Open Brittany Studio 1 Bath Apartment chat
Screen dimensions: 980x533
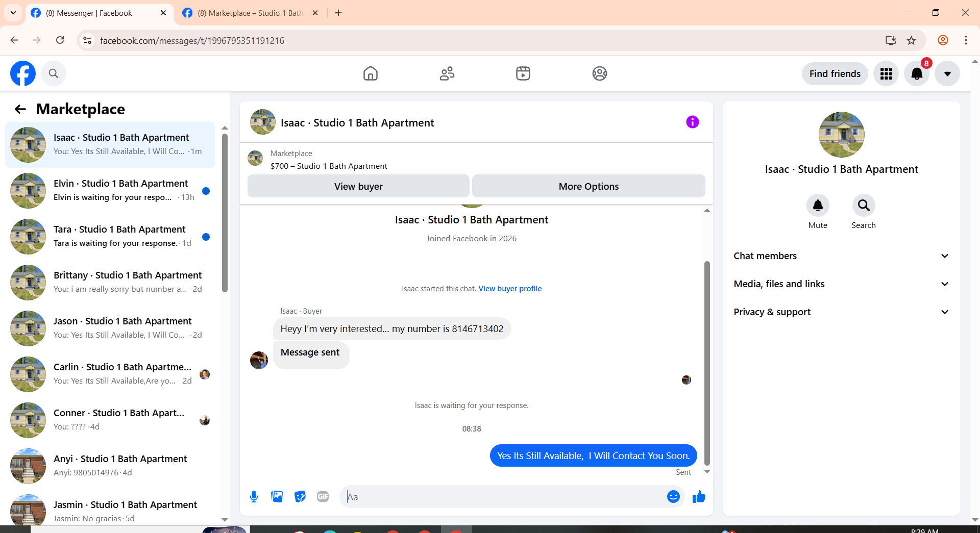point(110,283)
